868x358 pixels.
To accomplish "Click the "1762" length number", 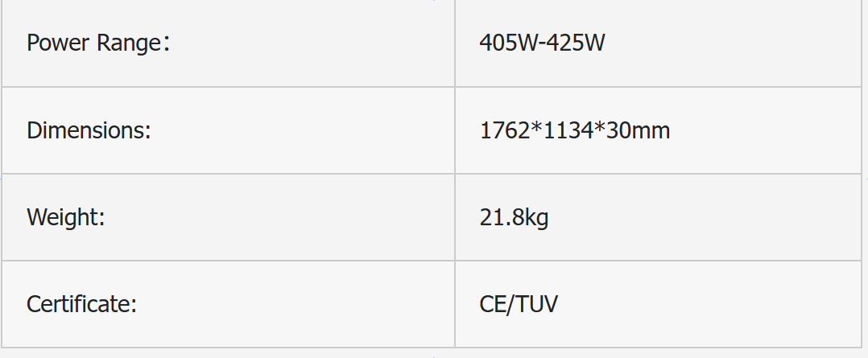I will (x=505, y=130).
